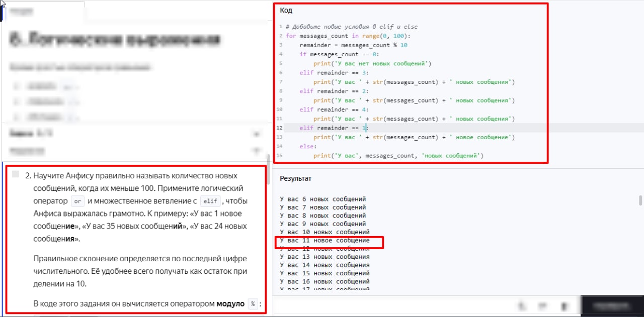The image size is (644, 317).
Task: Place cursor on the comment '# Добавьте новые условия' line
Action: point(351,27)
